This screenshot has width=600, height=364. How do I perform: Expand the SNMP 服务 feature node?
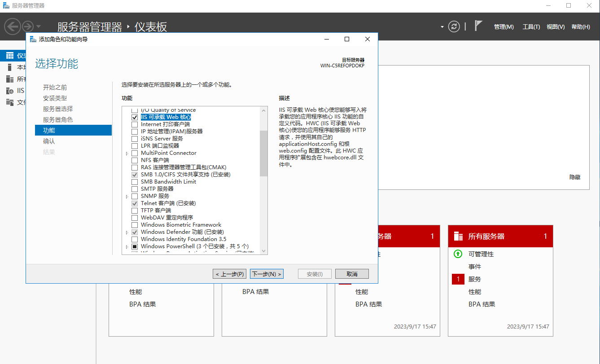pos(127,196)
